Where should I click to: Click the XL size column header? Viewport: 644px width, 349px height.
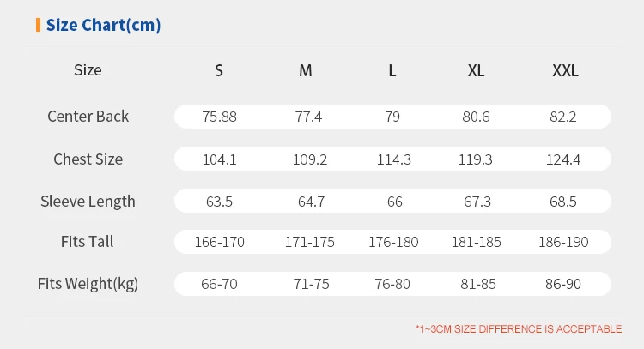(x=477, y=71)
